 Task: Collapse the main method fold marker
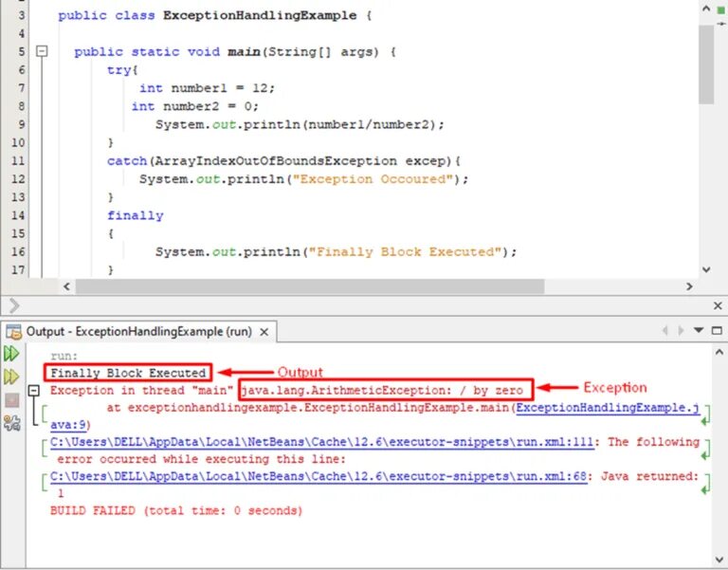point(42,51)
